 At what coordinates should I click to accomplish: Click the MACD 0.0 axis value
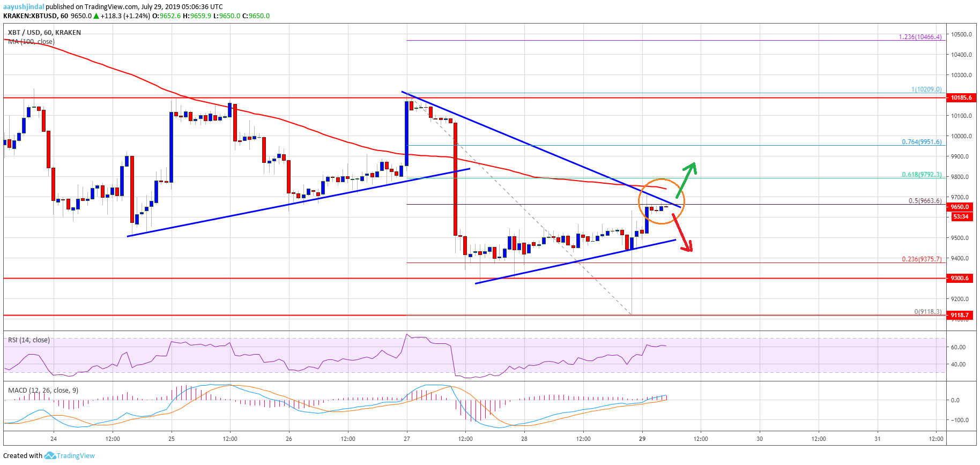(x=955, y=400)
